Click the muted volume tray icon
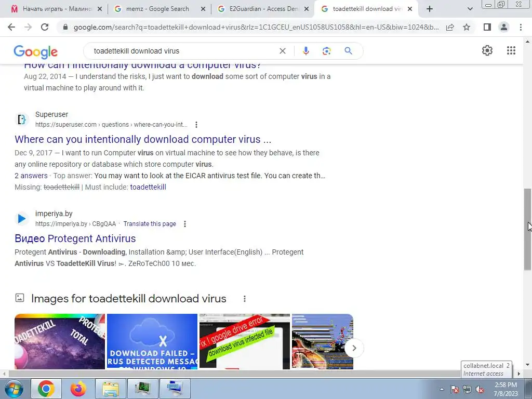 tap(480, 390)
